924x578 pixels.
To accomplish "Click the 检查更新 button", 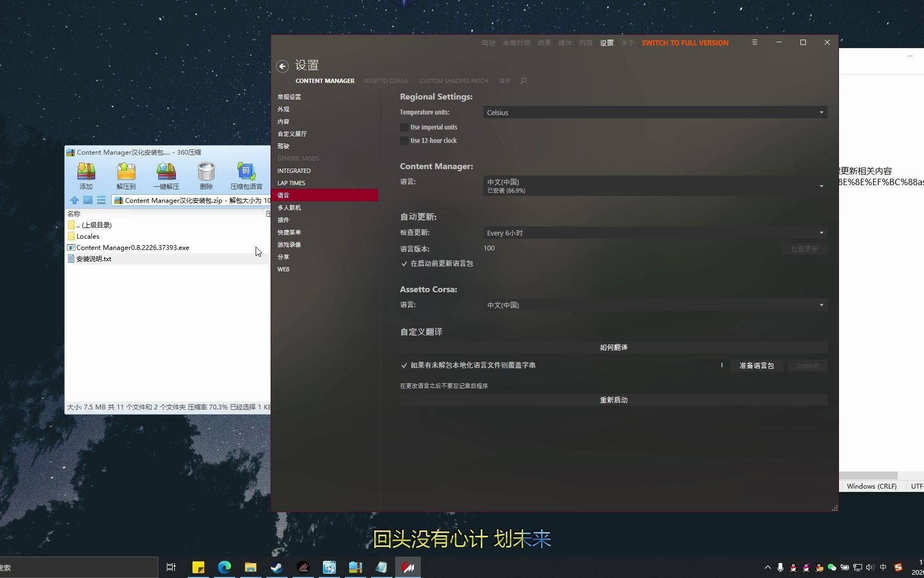I will pos(805,249).
